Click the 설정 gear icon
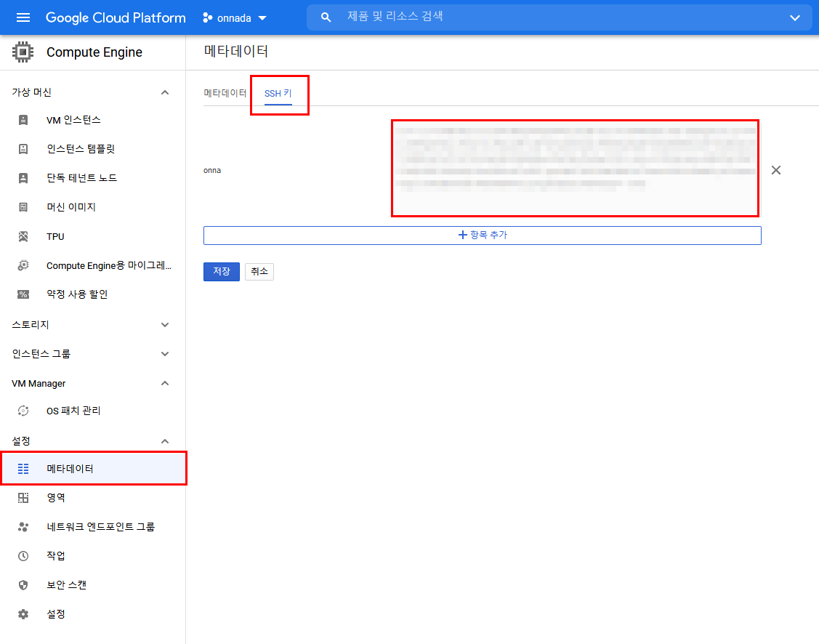819x644 pixels. coord(23,614)
